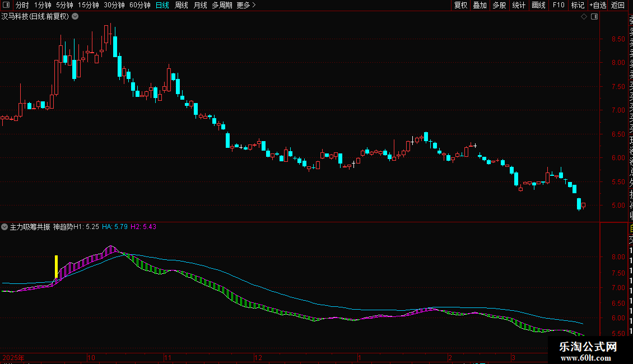The width and height of the screenshot is (633, 364).
Task: Select the 5分钟 period tab
Action: (x=64, y=5)
